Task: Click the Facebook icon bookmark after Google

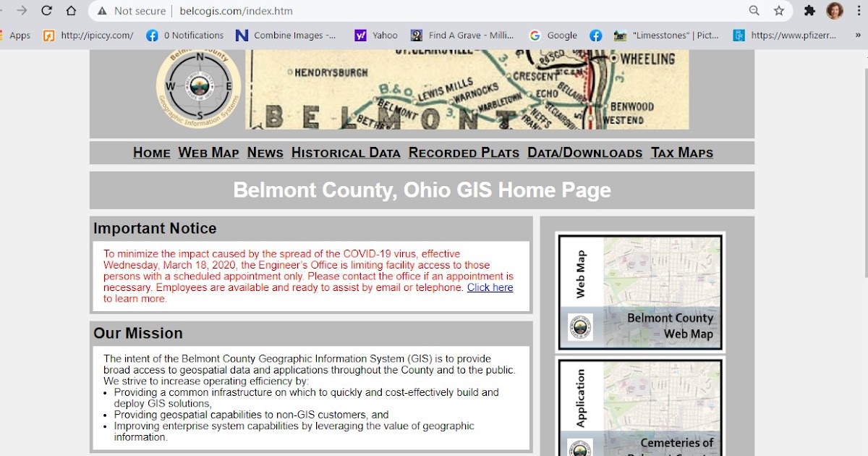Action: [596, 35]
